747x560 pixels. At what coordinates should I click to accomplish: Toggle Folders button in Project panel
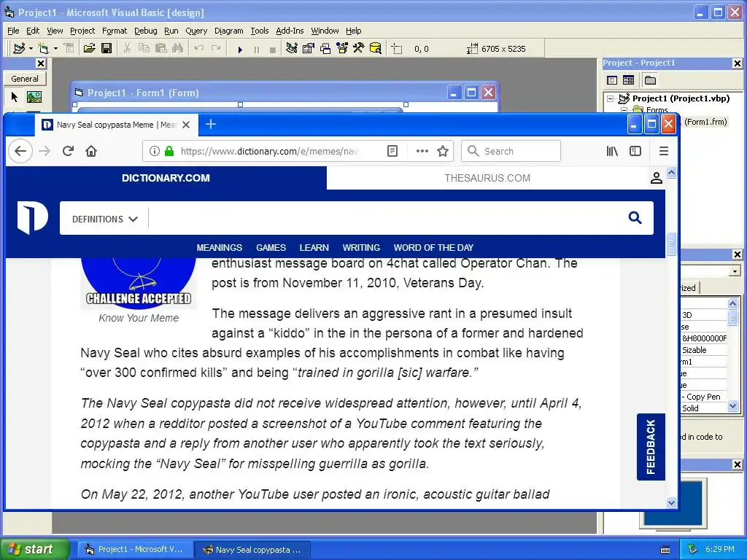click(650, 80)
